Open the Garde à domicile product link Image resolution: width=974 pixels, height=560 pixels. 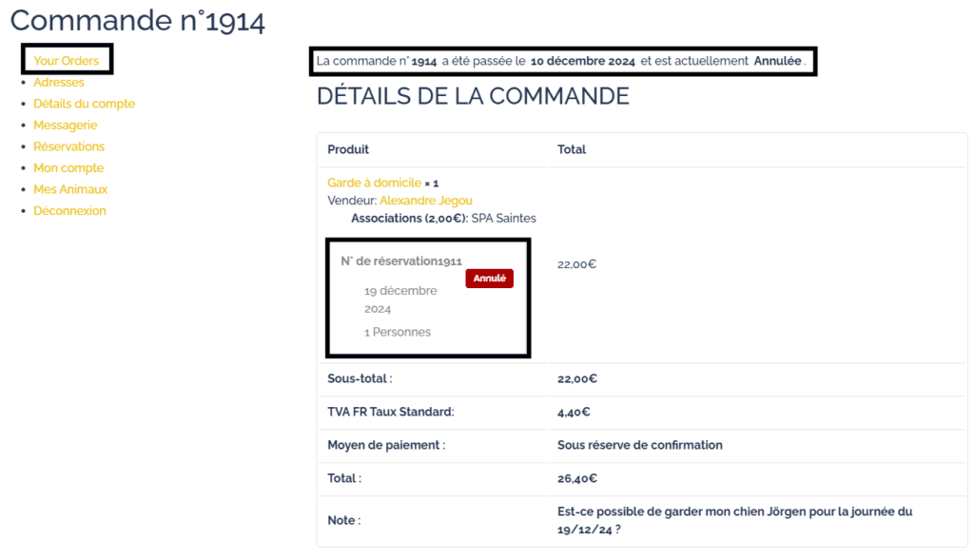click(x=374, y=183)
